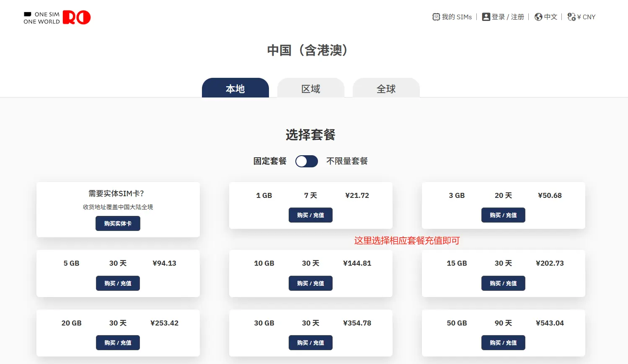Image resolution: width=628 pixels, height=364 pixels.
Task: Purchase the 3 GB 20天 plan
Action: tap(503, 215)
